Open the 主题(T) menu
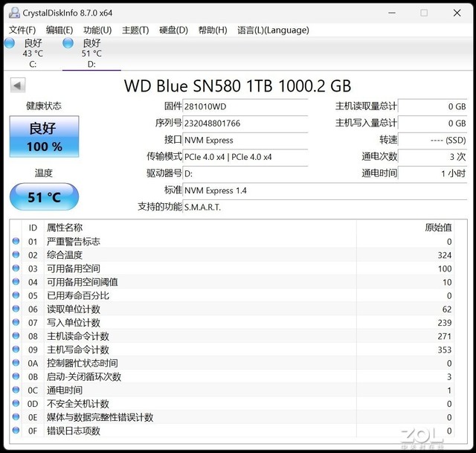The width and height of the screenshot is (476, 453). pyautogui.click(x=135, y=30)
